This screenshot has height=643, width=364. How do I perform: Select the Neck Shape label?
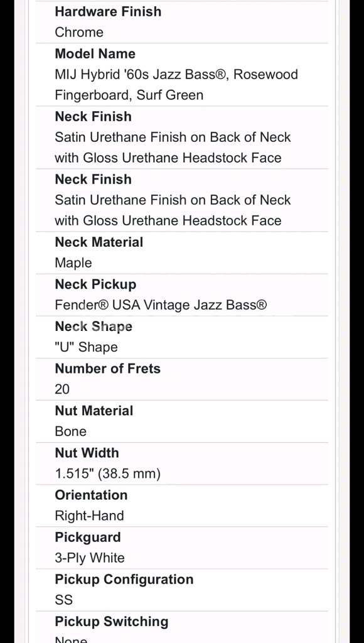coord(94,327)
